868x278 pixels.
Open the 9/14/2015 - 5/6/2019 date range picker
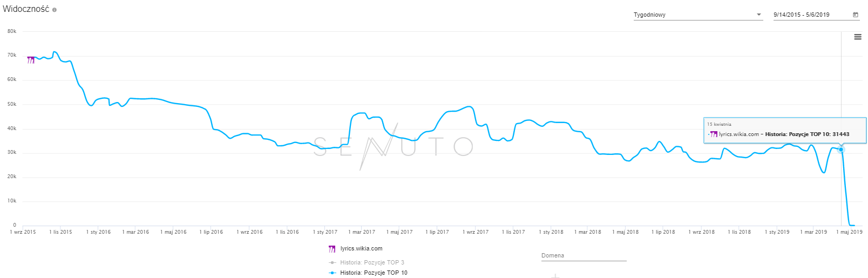click(810, 15)
